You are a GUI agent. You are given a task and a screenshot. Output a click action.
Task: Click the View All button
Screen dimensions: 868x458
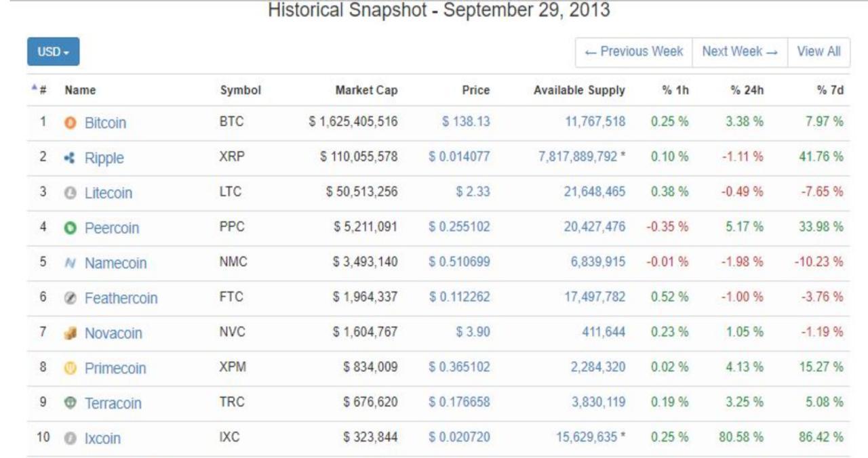(x=818, y=51)
